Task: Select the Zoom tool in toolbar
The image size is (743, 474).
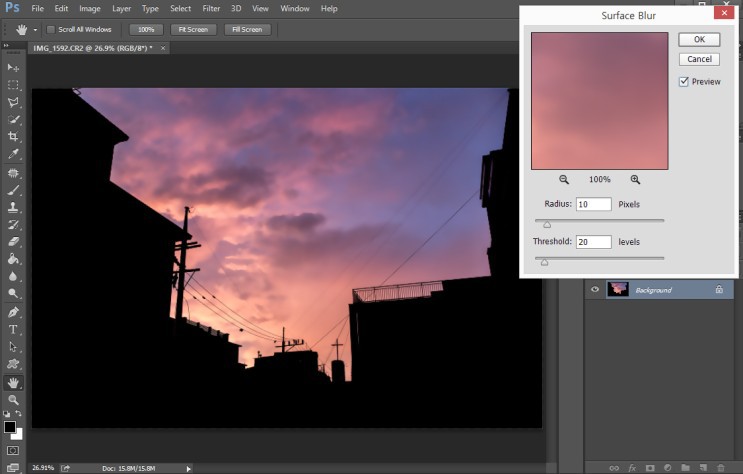Action: point(14,399)
